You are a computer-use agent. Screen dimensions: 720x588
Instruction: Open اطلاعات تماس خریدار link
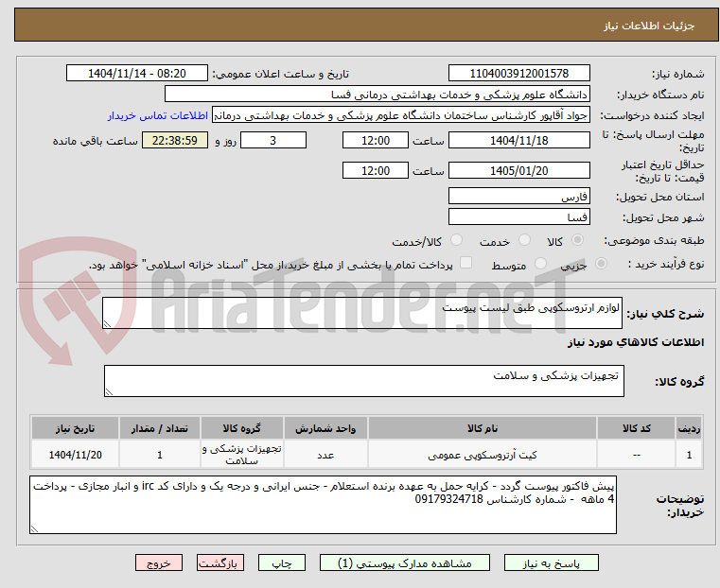158,115
